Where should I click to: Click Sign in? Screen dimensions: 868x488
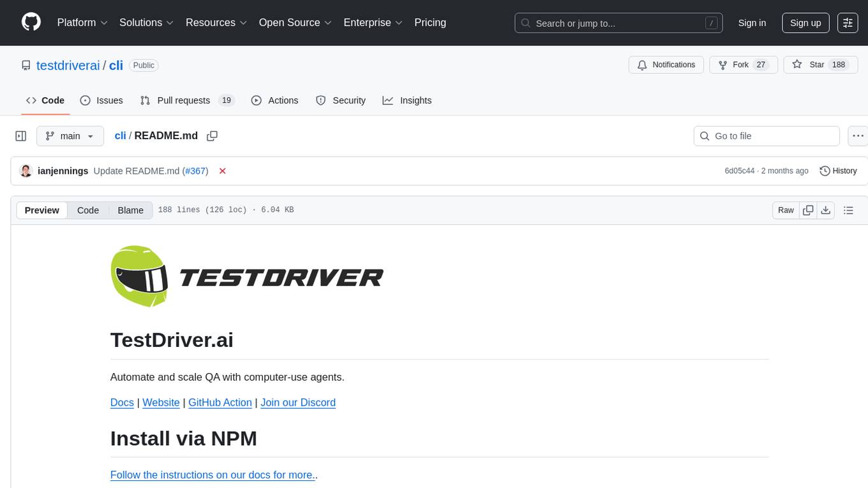tap(752, 23)
